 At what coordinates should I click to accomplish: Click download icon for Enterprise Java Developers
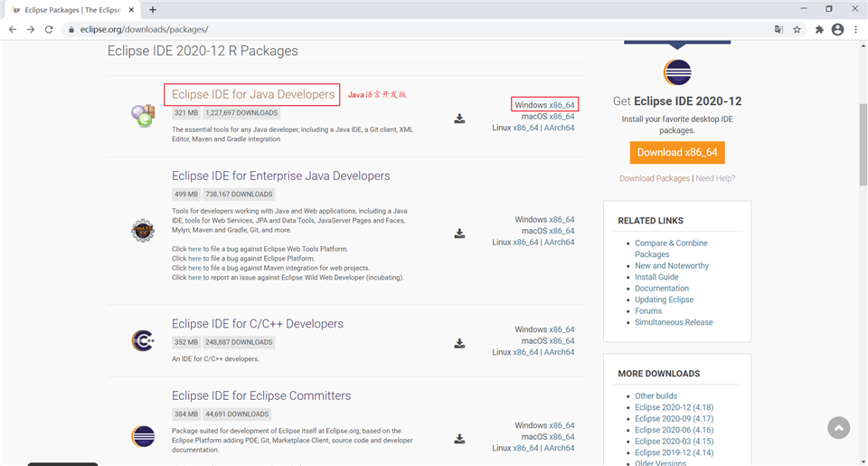(459, 233)
